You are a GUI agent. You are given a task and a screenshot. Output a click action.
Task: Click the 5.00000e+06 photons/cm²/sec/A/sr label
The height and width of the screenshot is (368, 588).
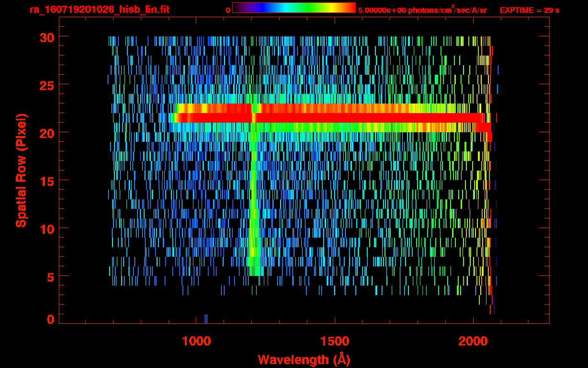pos(422,10)
